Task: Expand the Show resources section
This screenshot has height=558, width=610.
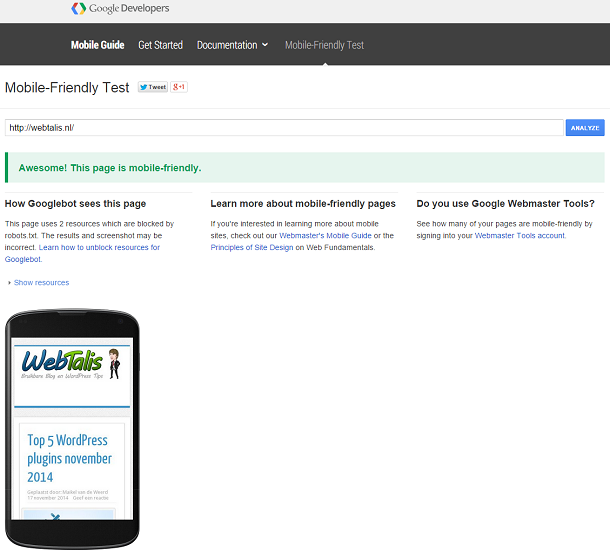Action: [x=40, y=283]
